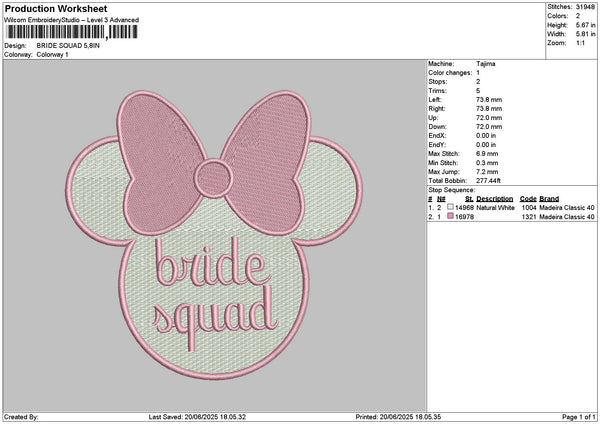Click the stitch count '31948'
Screen dimensions: 600x424
[x=585, y=7]
